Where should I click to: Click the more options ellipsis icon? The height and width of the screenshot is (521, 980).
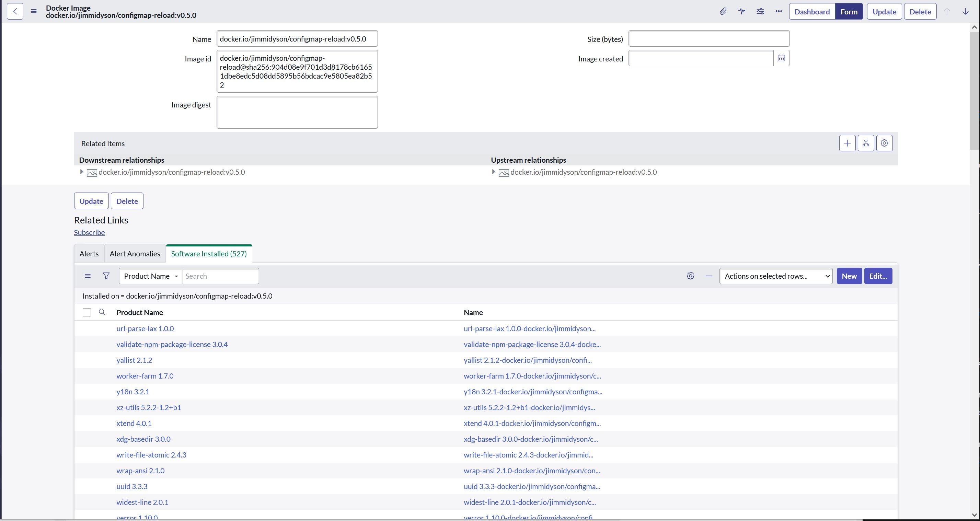pos(779,11)
